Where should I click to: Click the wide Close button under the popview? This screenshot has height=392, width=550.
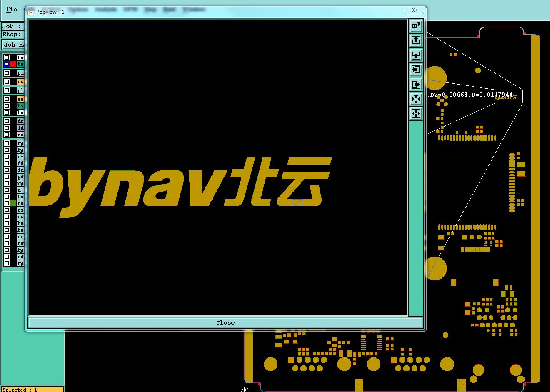click(225, 322)
